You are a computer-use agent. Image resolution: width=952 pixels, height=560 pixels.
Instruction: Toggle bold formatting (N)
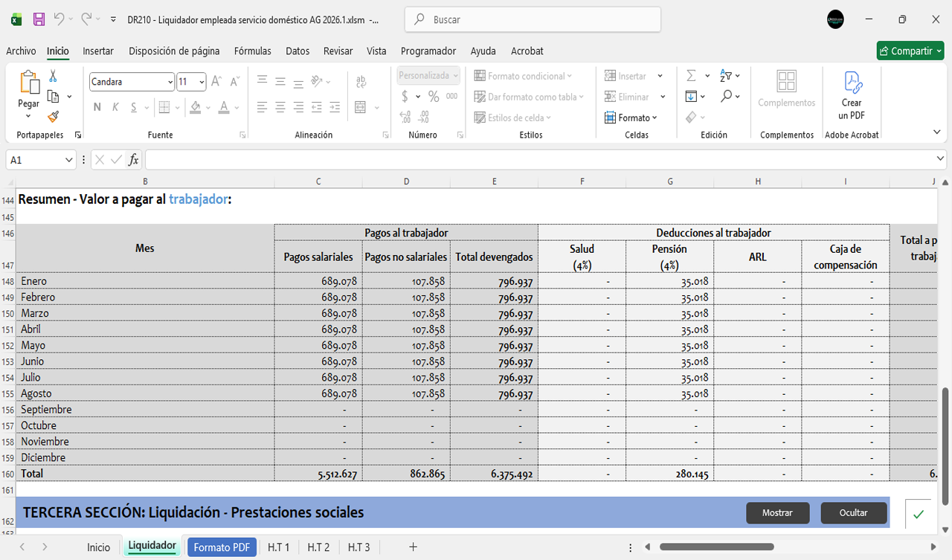click(x=97, y=107)
